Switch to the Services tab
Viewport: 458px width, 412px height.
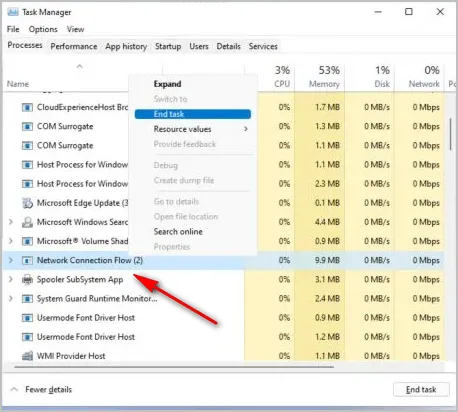click(263, 46)
